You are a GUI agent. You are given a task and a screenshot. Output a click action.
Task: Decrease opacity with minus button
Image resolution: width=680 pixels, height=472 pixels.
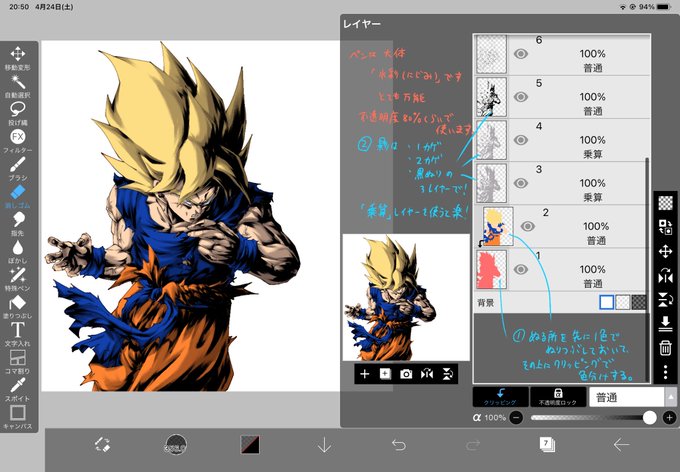516,418
